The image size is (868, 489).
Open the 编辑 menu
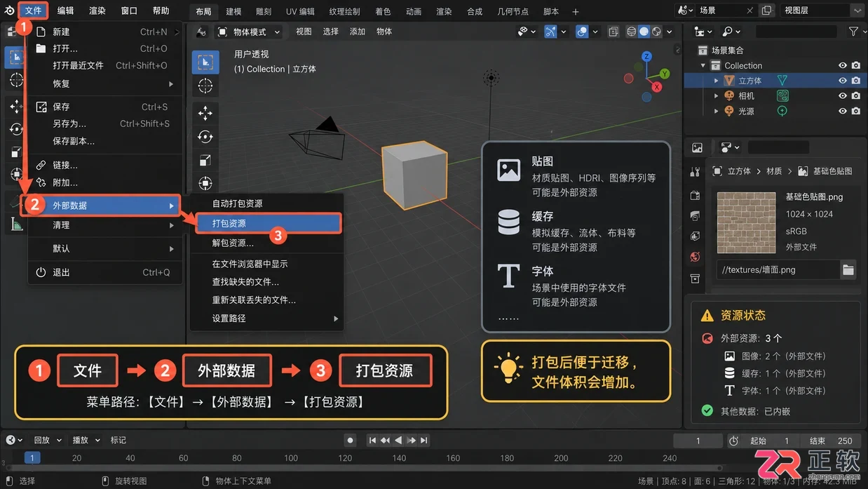click(65, 11)
